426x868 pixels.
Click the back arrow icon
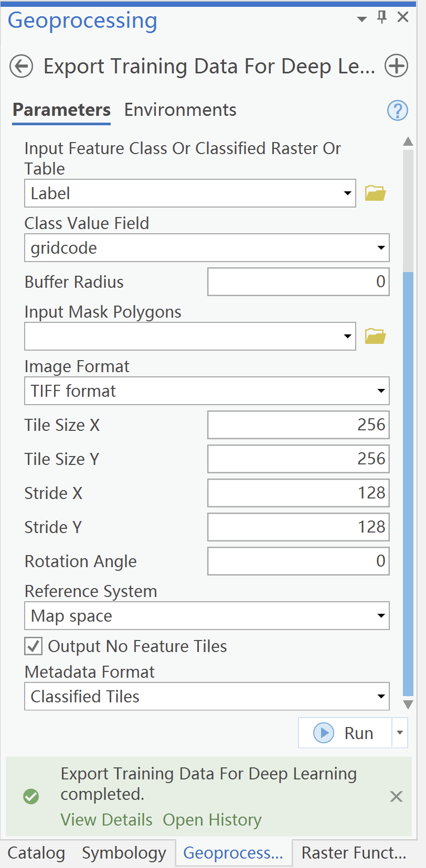pos(22,67)
